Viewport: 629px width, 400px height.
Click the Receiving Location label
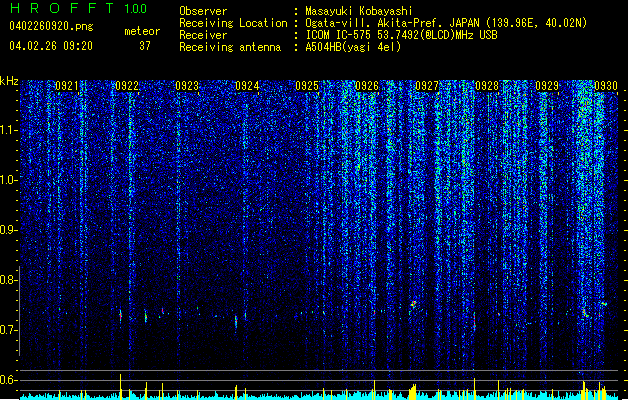[233, 23]
